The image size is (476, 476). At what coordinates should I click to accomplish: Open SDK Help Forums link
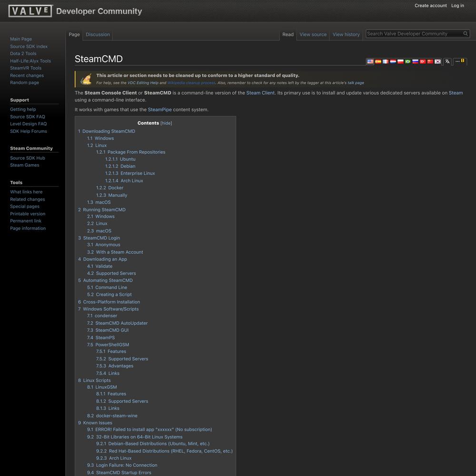pyautogui.click(x=29, y=131)
